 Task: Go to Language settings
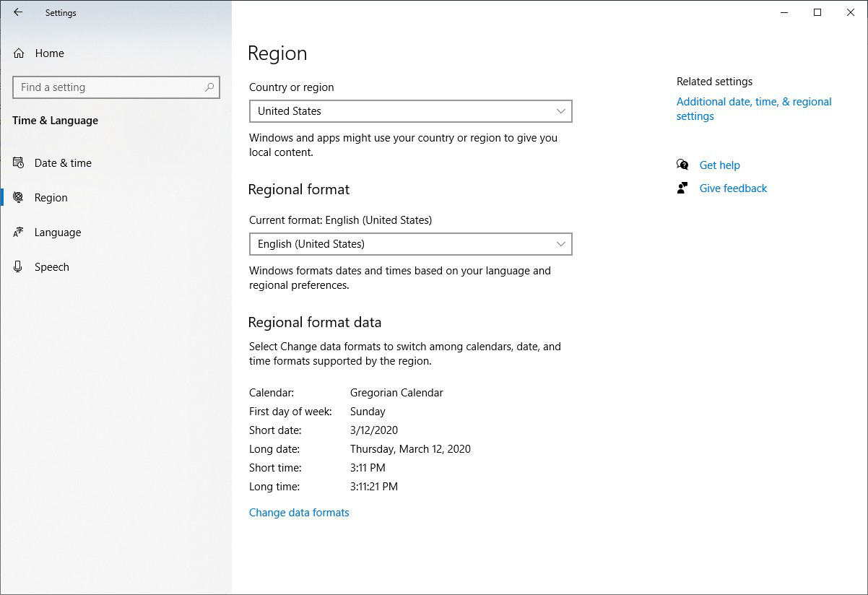click(x=116, y=233)
